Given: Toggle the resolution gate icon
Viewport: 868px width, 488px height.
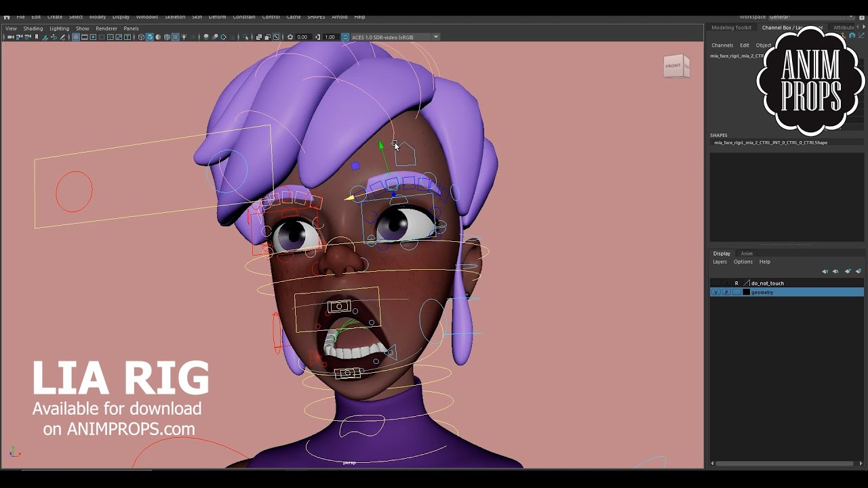Looking at the screenshot, I should click(x=93, y=37).
